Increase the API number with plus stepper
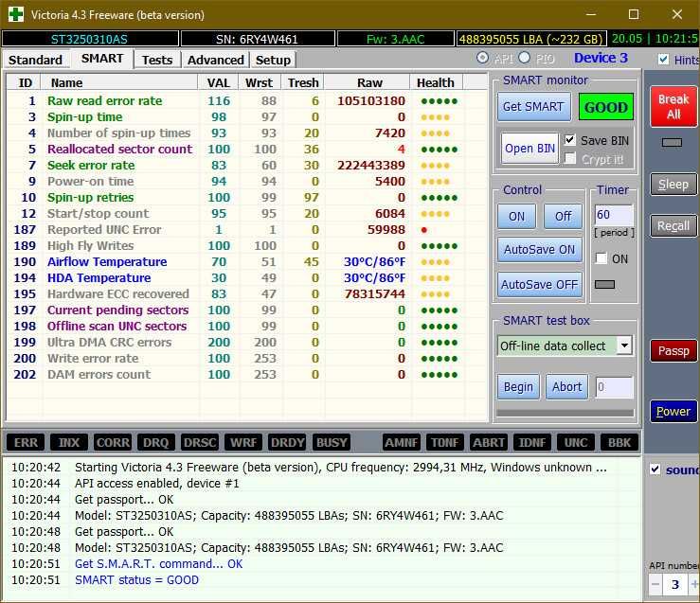700x603 pixels. click(694, 584)
